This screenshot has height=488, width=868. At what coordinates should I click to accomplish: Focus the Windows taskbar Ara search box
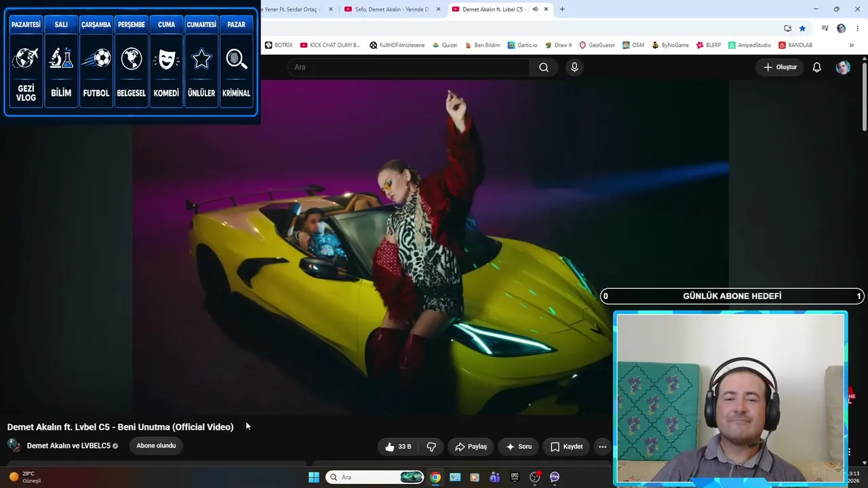click(375, 477)
